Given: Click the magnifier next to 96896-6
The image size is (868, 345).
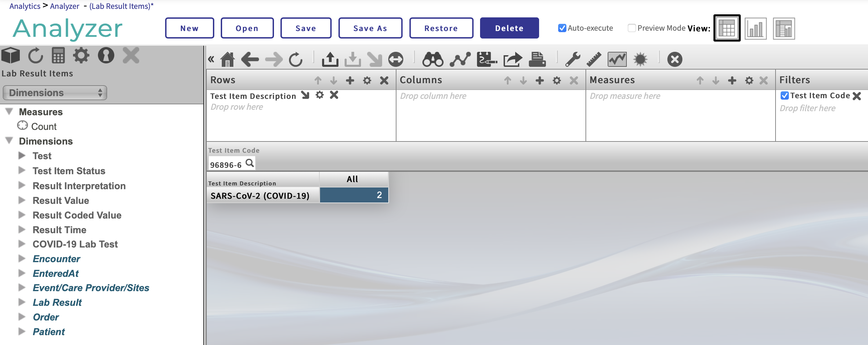Looking at the screenshot, I should [x=250, y=163].
